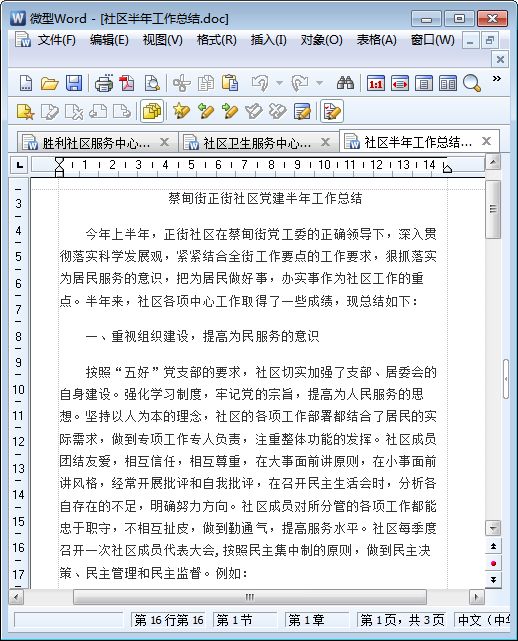Screen dimensions: 518x641
Task: Open the 文件(F) menu
Action: click(56, 40)
